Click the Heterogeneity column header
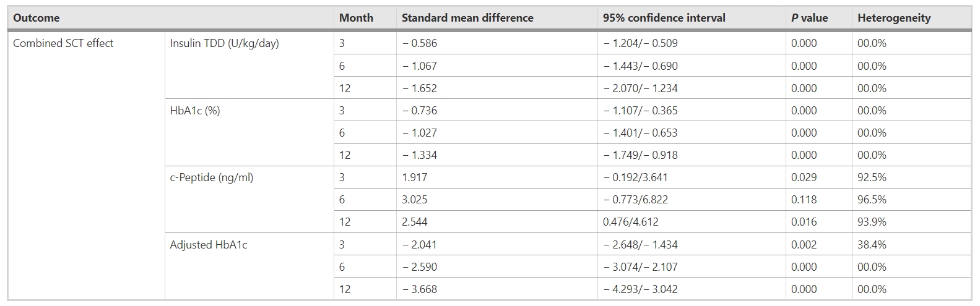The height and width of the screenshot is (306, 980). pyautogui.click(x=893, y=18)
